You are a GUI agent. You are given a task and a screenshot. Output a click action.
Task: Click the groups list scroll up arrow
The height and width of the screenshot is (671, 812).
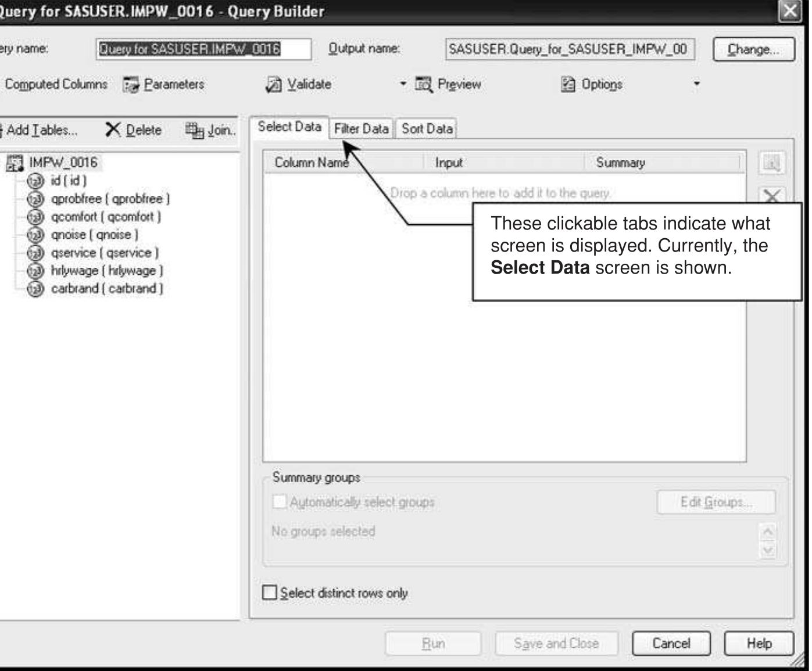768,532
